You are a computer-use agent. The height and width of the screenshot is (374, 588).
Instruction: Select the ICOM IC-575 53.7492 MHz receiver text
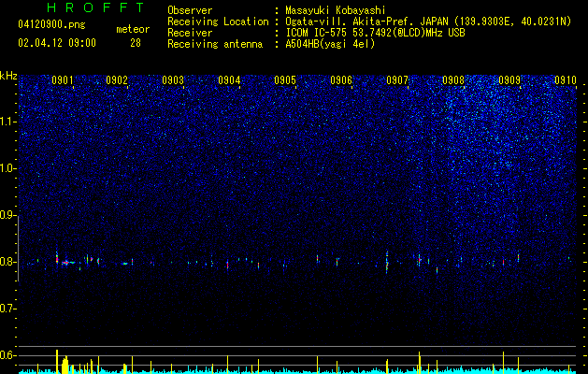[375, 33]
